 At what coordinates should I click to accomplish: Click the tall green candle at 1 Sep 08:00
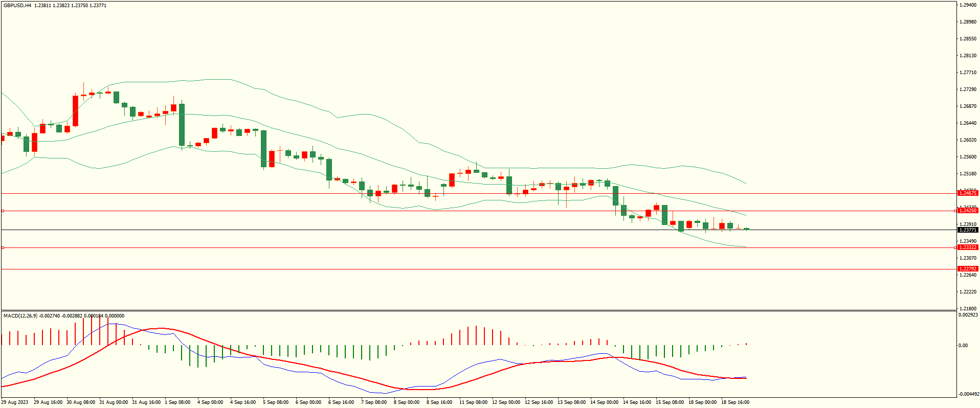pyautogui.click(x=182, y=125)
